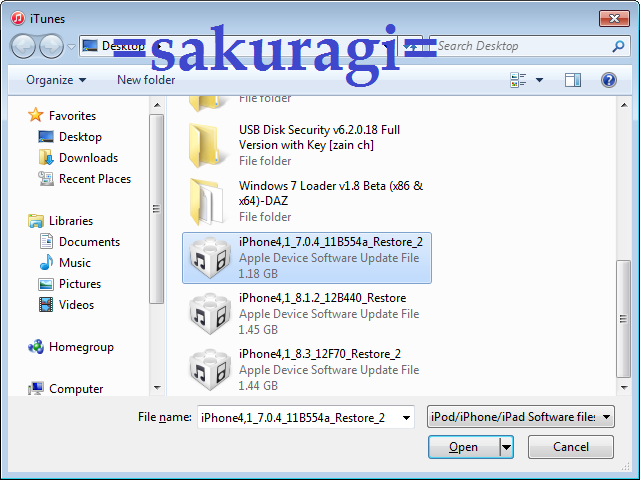
Task: Select Homegroup in the navigation pane
Action: tap(80, 347)
